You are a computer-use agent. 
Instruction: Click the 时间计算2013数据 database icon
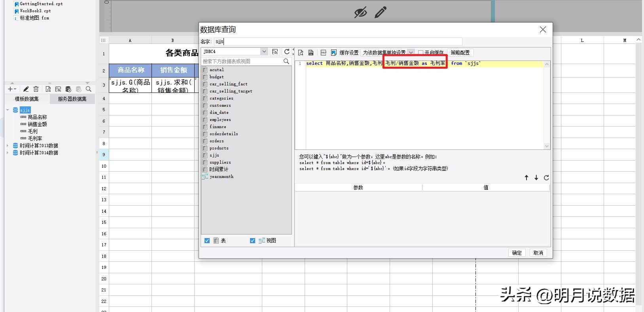coord(15,146)
